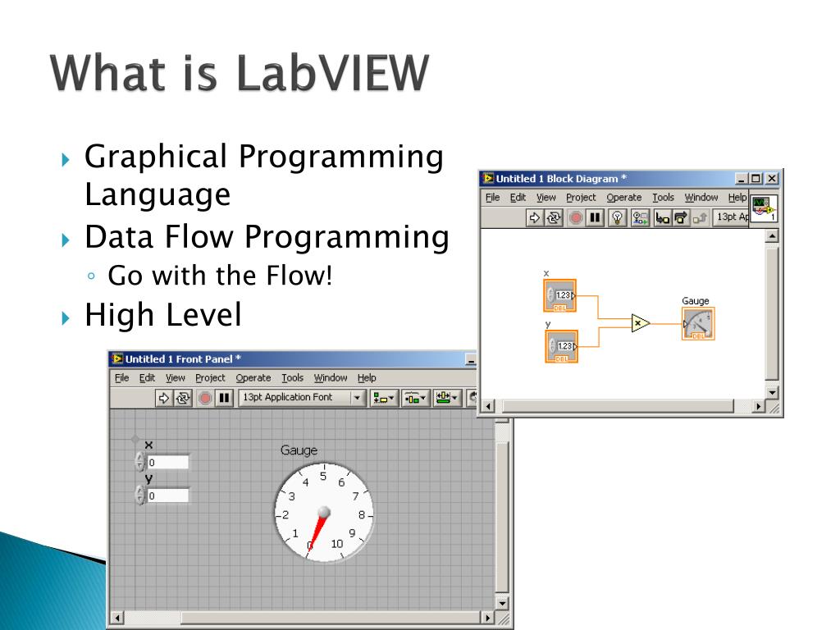Screen dimensions: 840x630
Task: Open Project menu in Block Diagram window
Action: click(x=581, y=197)
